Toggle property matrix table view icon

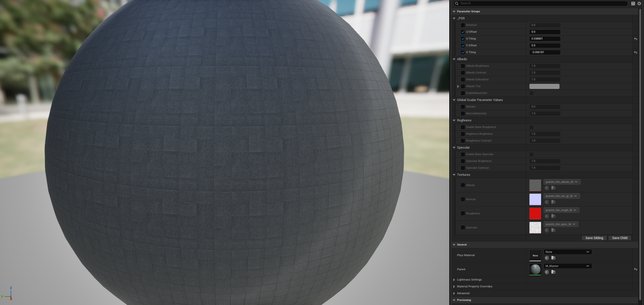pos(633,3)
